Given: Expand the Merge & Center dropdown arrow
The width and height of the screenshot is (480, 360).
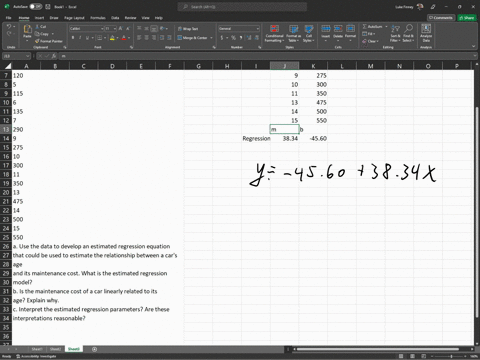Looking at the screenshot, I should coord(211,38).
